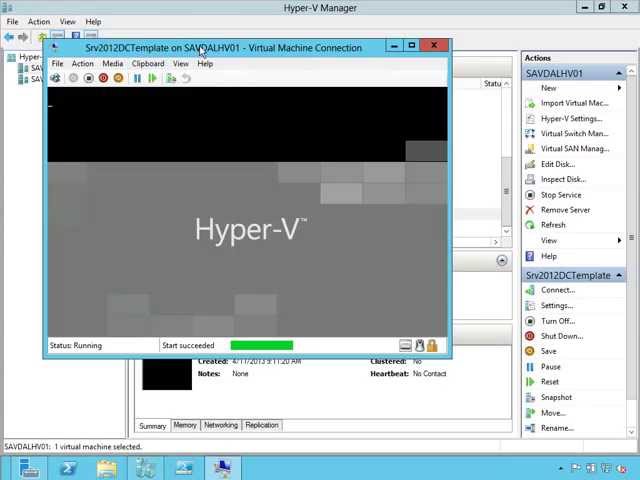This screenshot has width=640, height=480.
Task: Open Action menu in Hyper-V Manager
Action: (39, 22)
